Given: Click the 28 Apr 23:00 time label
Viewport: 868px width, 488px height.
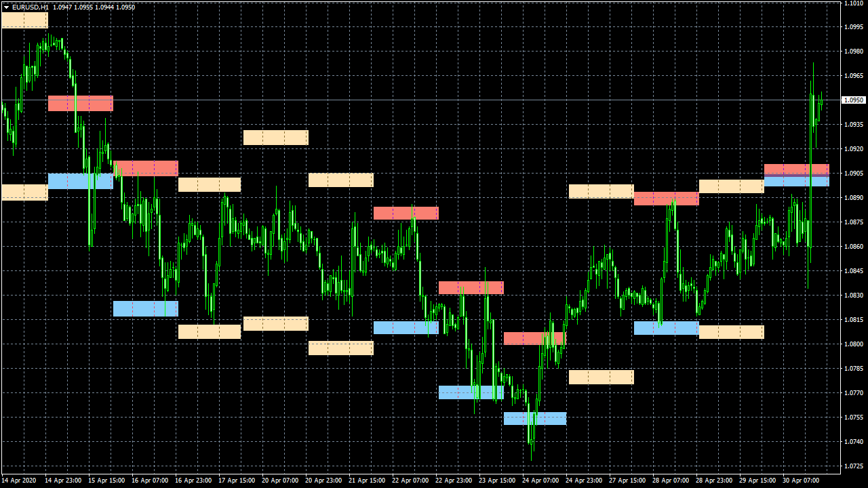Looking at the screenshot, I should tap(714, 481).
